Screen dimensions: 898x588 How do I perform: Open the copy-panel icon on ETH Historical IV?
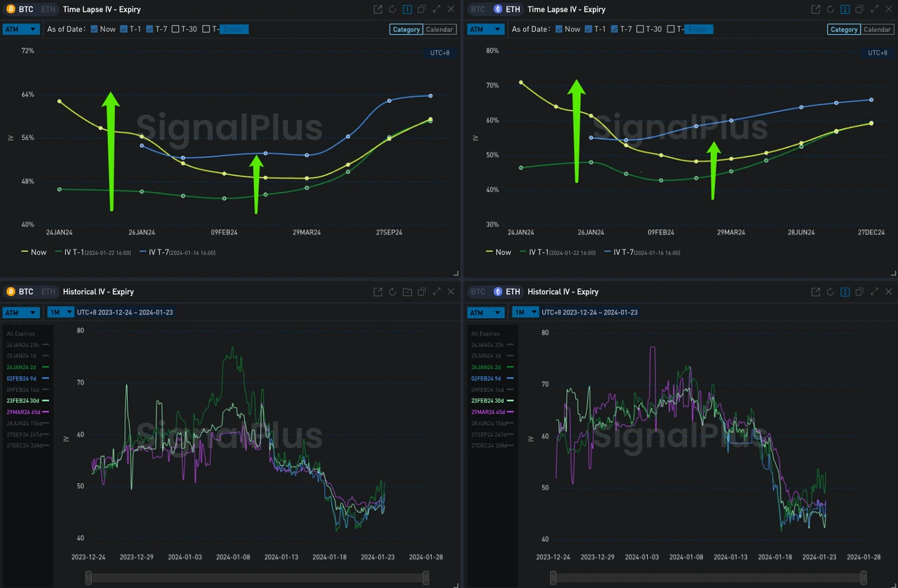pos(859,291)
